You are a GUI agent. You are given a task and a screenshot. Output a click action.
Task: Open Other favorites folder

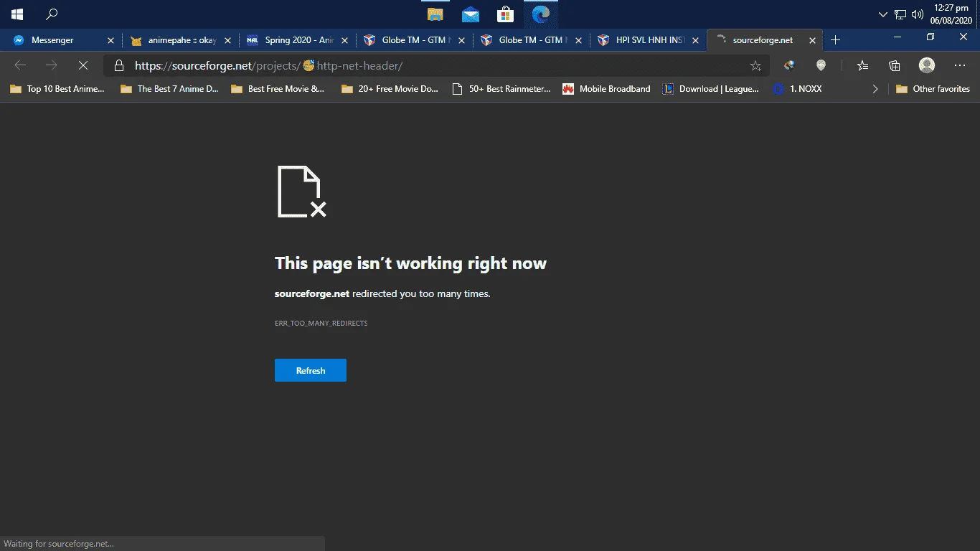[x=933, y=89]
